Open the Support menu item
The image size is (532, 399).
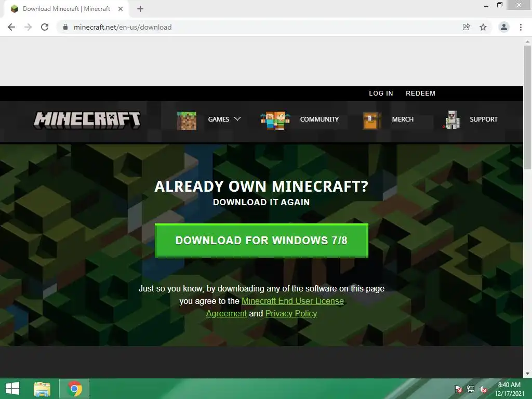click(x=484, y=119)
